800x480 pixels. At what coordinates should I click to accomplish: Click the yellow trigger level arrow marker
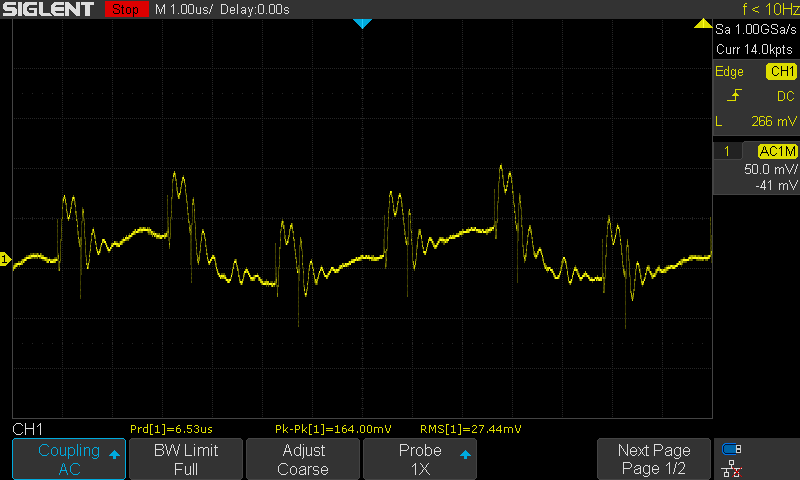[703, 23]
